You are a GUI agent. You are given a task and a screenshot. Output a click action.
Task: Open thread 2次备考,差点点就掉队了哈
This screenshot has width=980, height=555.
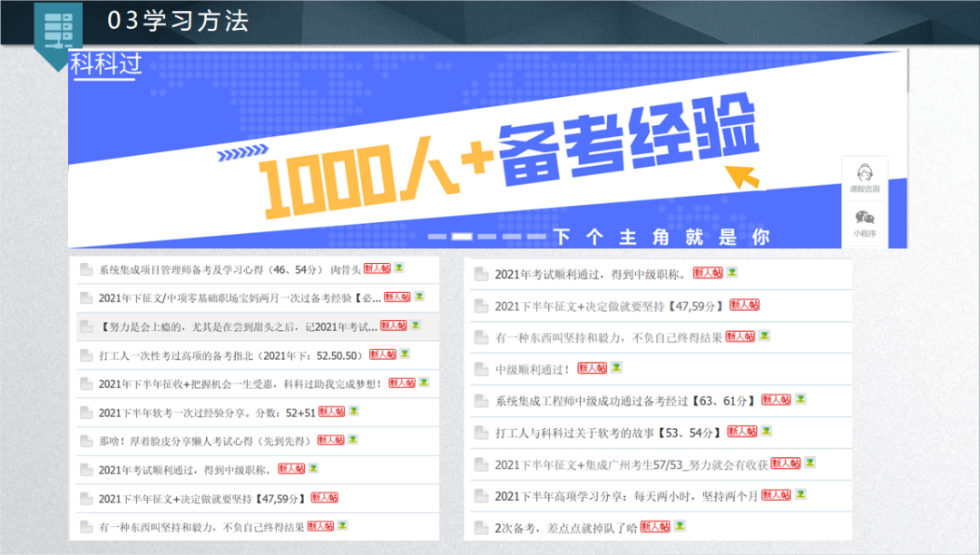pyautogui.click(x=566, y=528)
